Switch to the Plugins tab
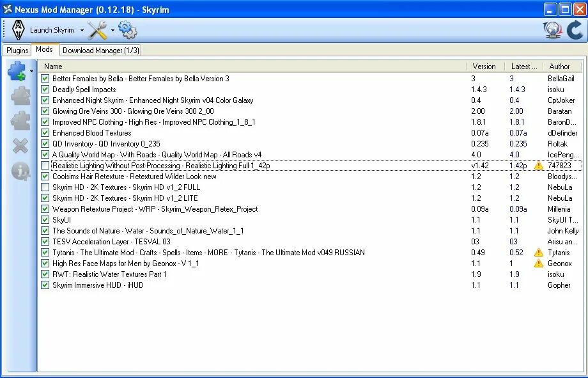The width and height of the screenshot is (588, 378). pos(17,49)
